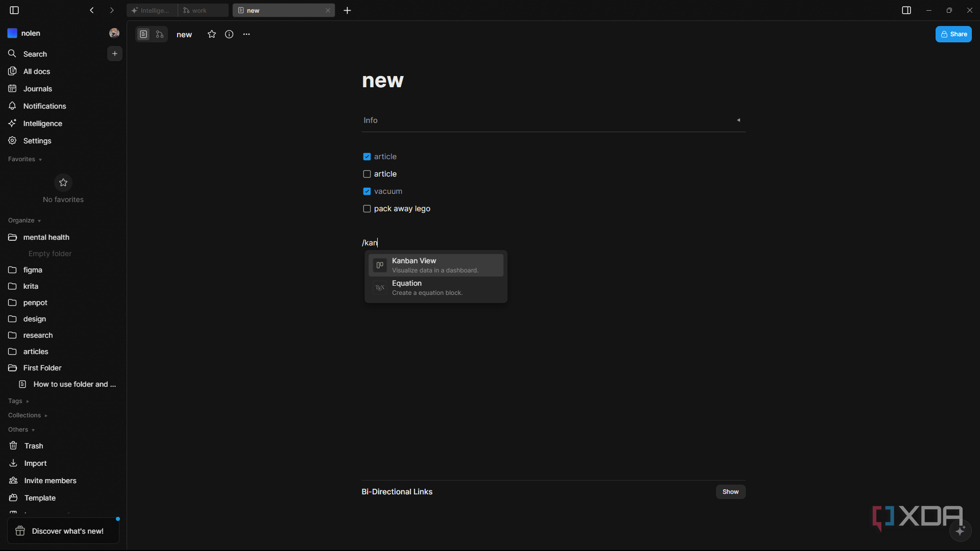
Task: Switch to page mode icon
Action: click(x=143, y=34)
